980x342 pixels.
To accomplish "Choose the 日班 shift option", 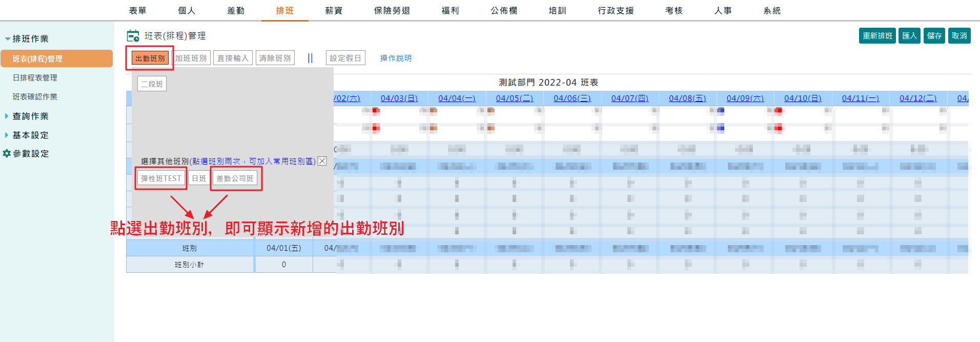I will [x=199, y=178].
